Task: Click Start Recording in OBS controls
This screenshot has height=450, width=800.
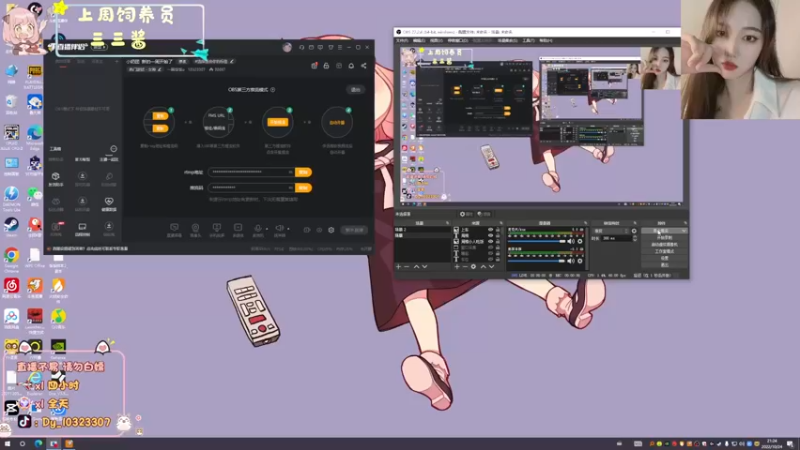Action: pos(664,238)
